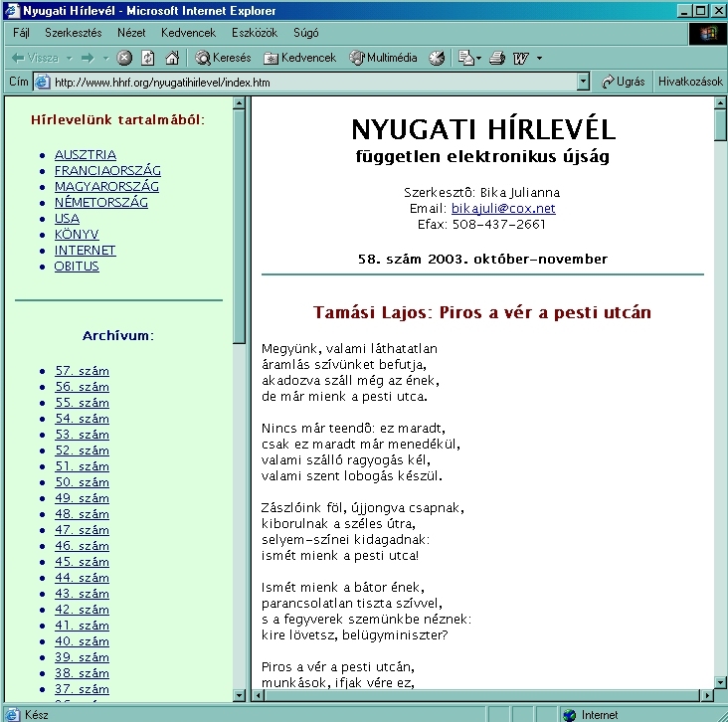Screen dimensions: 728x722
Task: Open the USA link
Action: click(67, 218)
